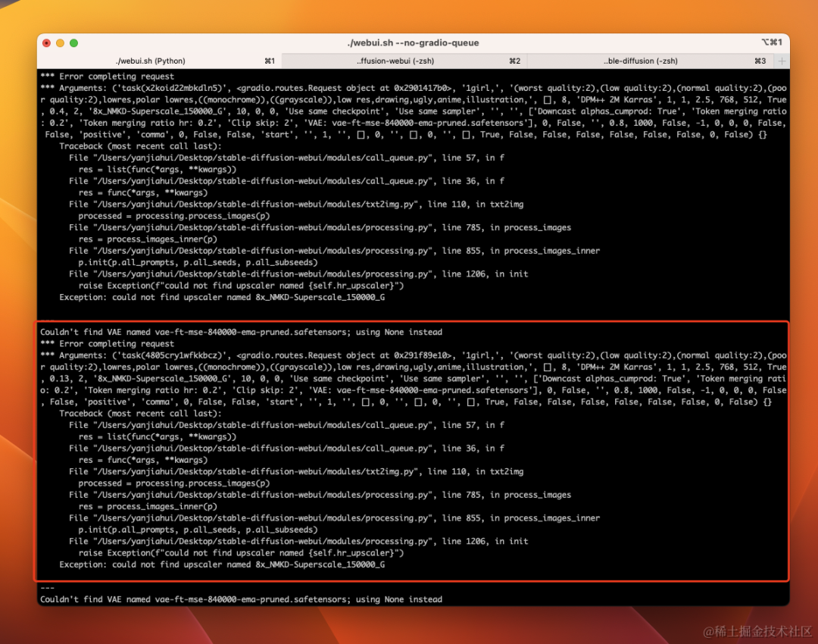Click the first txt2img.py line 110 file path
Image resolution: width=818 pixels, height=644 pixels.
click(296, 204)
